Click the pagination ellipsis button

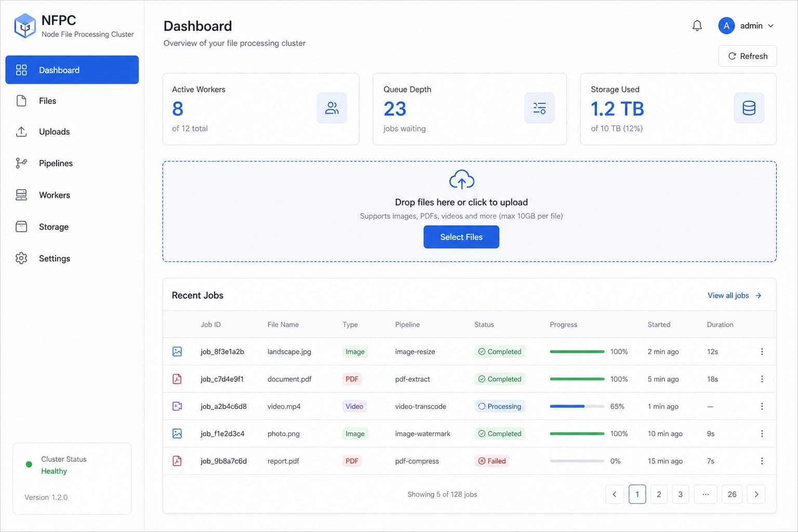click(x=706, y=494)
